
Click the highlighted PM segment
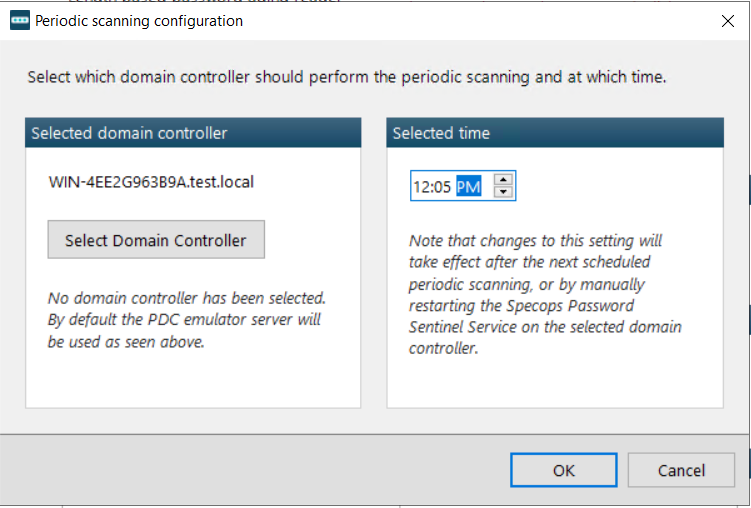(468, 186)
